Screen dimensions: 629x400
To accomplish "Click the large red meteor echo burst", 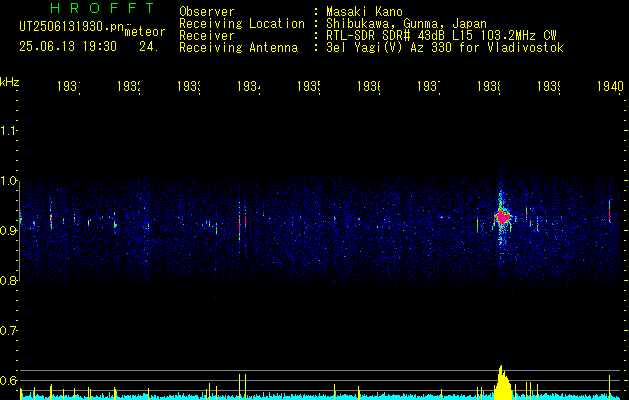I will point(502,217).
